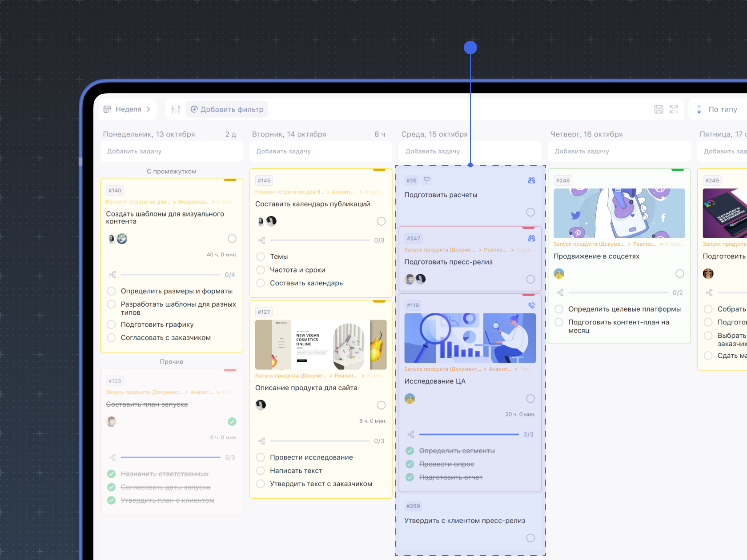The image size is (747, 560).
Task: Uncheck the completed subtask 'Провести опрос'
Action: (x=410, y=464)
